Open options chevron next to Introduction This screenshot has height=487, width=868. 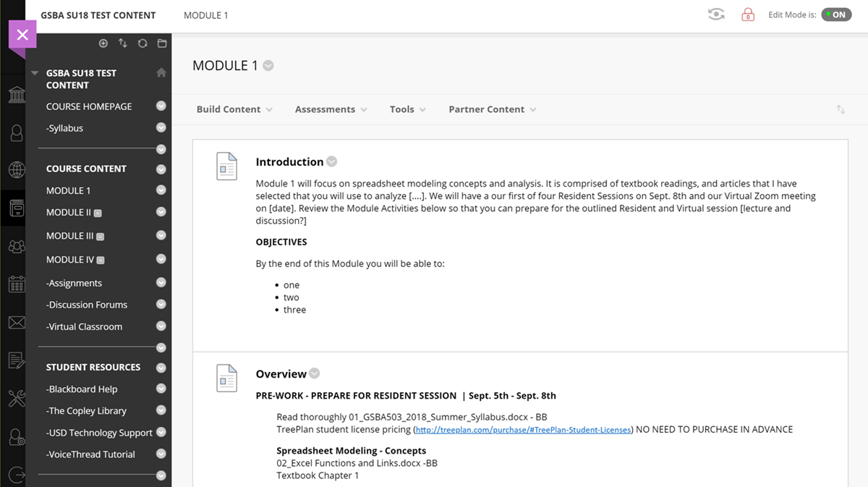[331, 161]
